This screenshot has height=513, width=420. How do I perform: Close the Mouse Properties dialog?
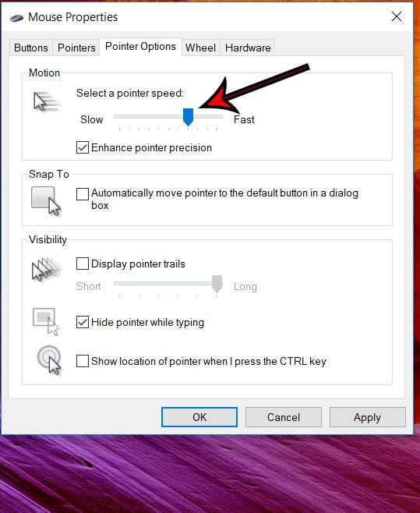click(x=397, y=16)
